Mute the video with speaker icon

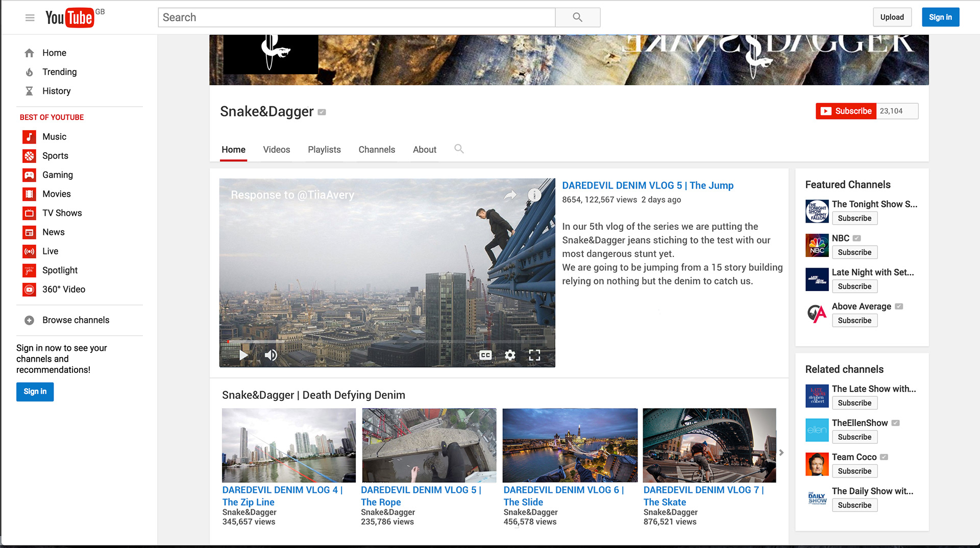271,355
